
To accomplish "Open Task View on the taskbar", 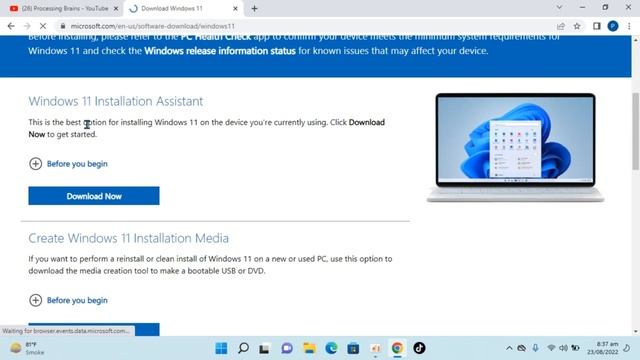I will click(264, 348).
